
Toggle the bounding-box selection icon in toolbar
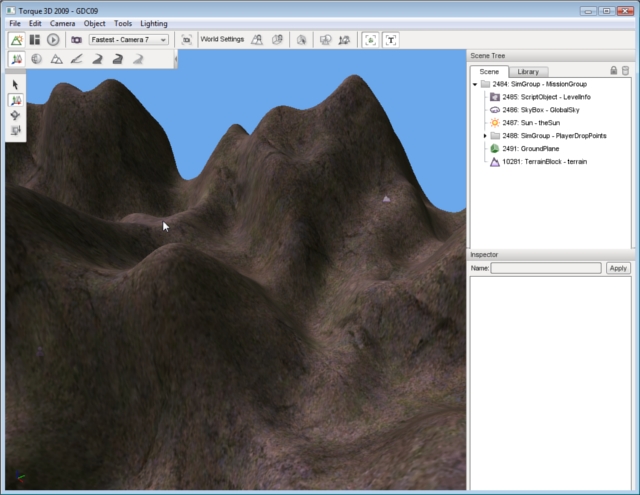click(370, 39)
